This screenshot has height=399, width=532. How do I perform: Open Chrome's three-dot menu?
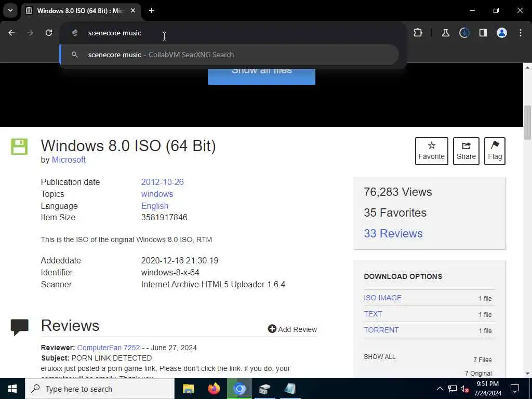point(521,33)
